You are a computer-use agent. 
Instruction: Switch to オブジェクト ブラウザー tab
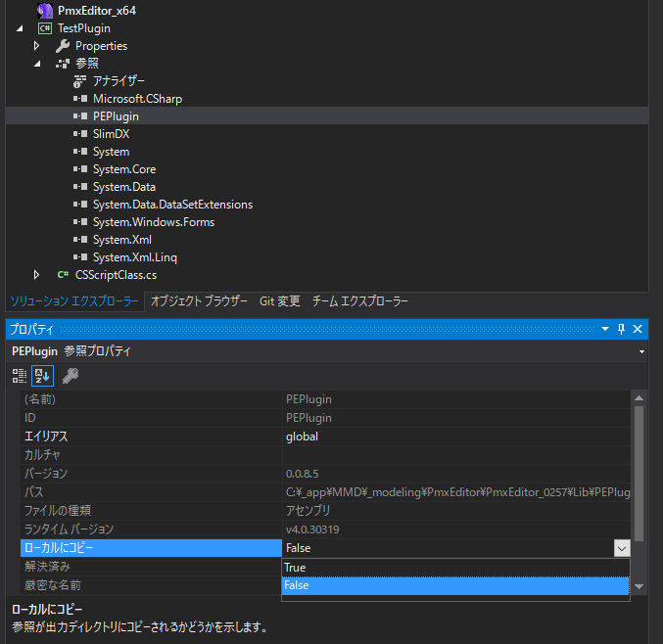click(199, 301)
